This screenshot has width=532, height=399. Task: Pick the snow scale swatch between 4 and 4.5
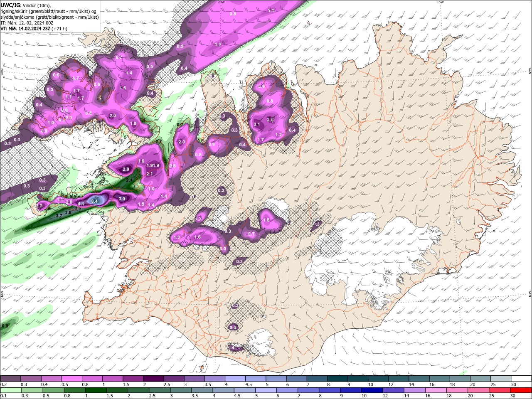point(236,378)
